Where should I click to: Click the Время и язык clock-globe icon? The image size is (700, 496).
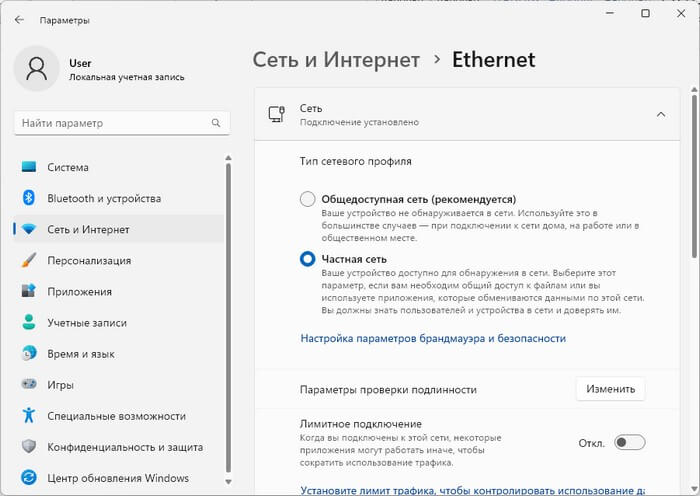(29, 353)
